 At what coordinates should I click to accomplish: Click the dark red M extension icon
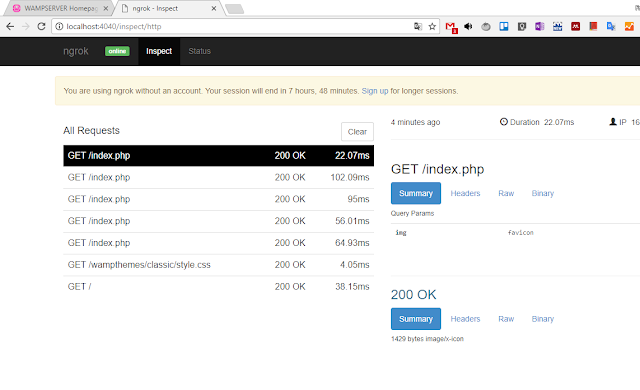click(x=576, y=27)
